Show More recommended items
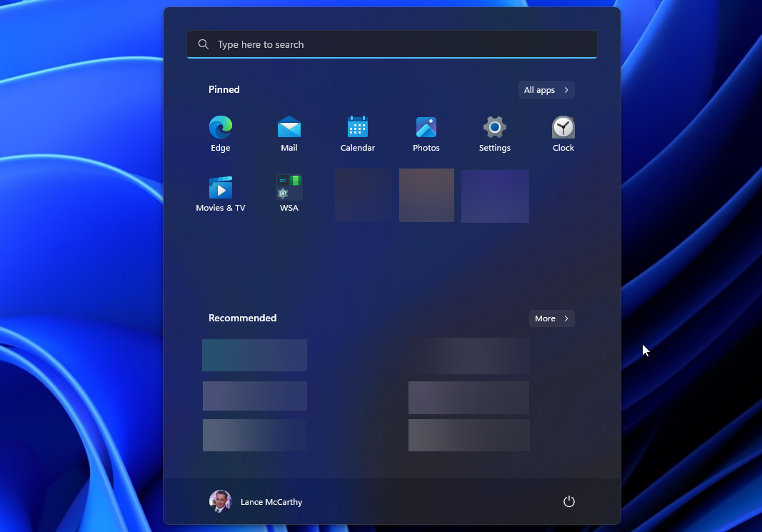The image size is (762, 532). coord(551,318)
